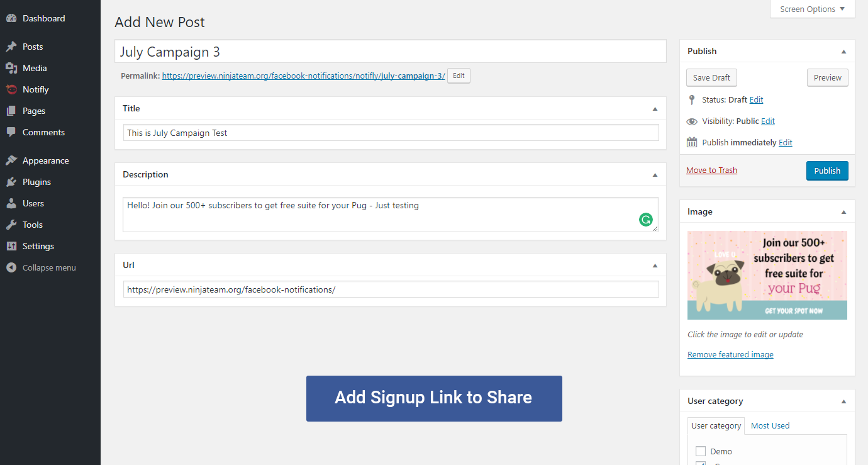This screenshot has width=868, height=465.
Task: Click the pug featured image thumbnail
Action: click(767, 275)
